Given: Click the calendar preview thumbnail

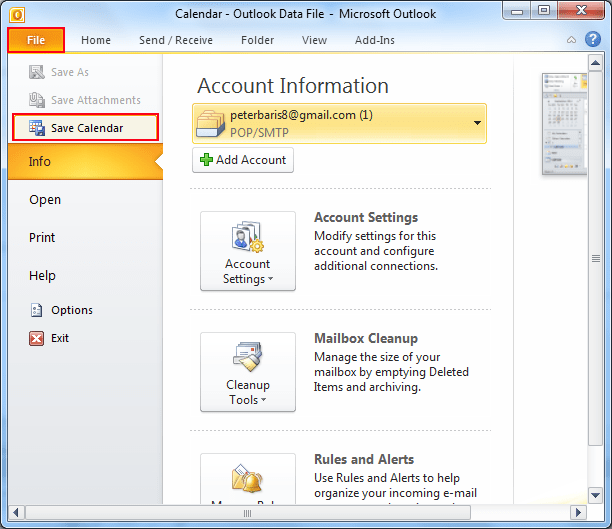Looking at the screenshot, I should coord(564,124).
